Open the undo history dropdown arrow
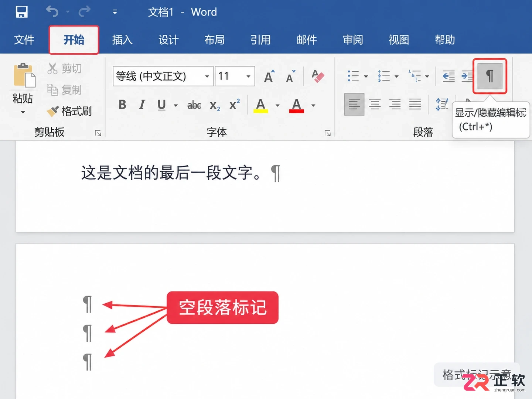The width and height of the screenshot is (532, 399). coord(68,12)
